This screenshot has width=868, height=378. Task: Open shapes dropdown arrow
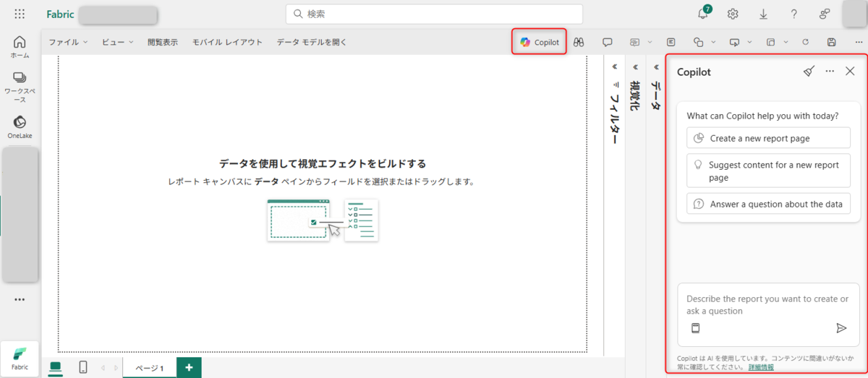pyautogui.click(x=713, y=42)
